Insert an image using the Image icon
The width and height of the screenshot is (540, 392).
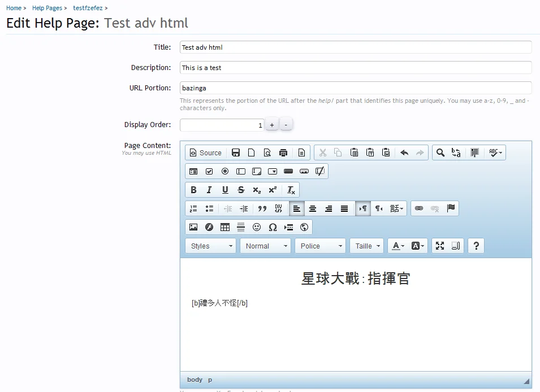[x=193, y=227]
